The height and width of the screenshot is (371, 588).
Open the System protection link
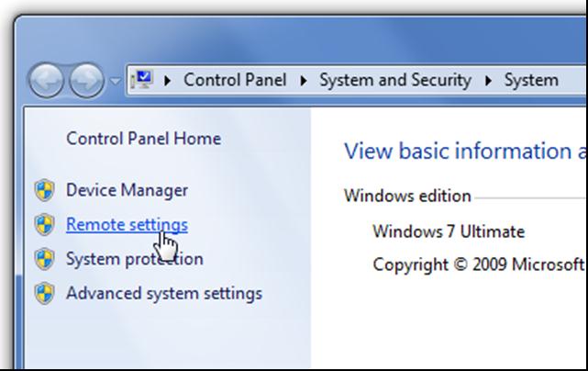(x=134, y=259)
